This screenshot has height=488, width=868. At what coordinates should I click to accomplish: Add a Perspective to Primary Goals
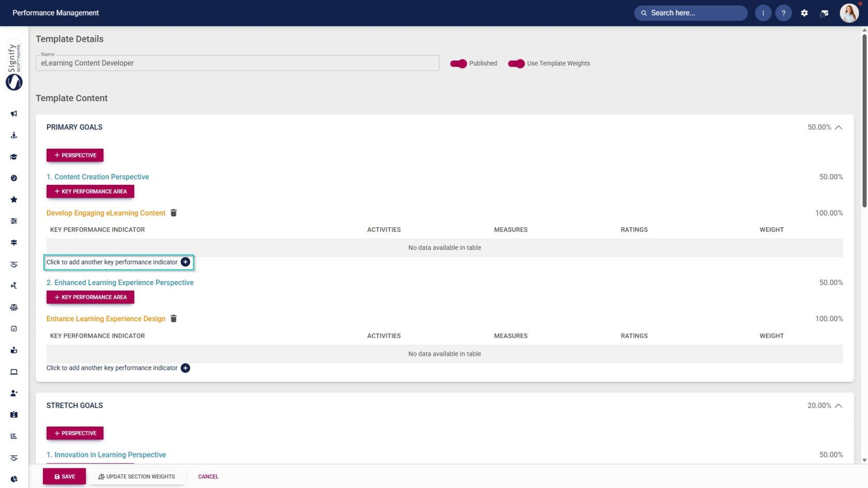click(75, 155)
